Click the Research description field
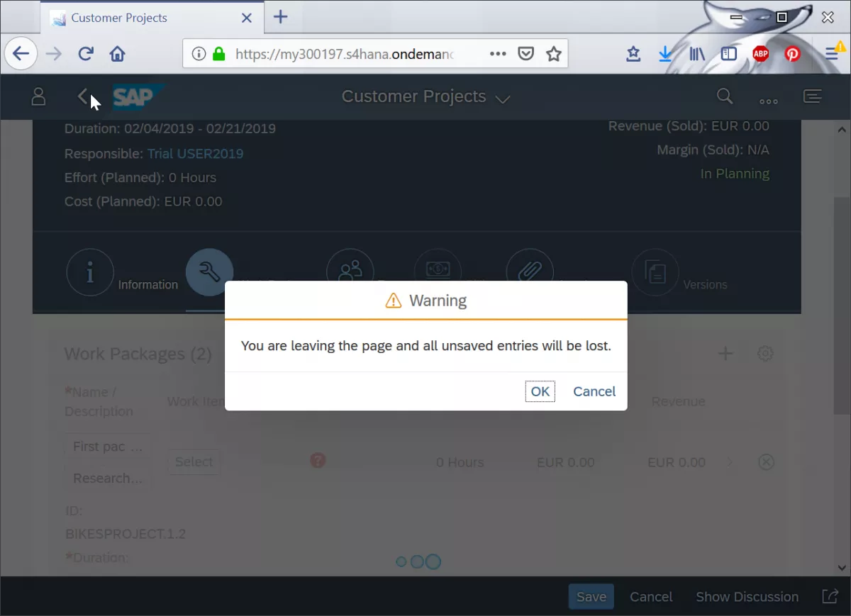Image resolution: width=851 pixels, height=616 pixels. 108,478
